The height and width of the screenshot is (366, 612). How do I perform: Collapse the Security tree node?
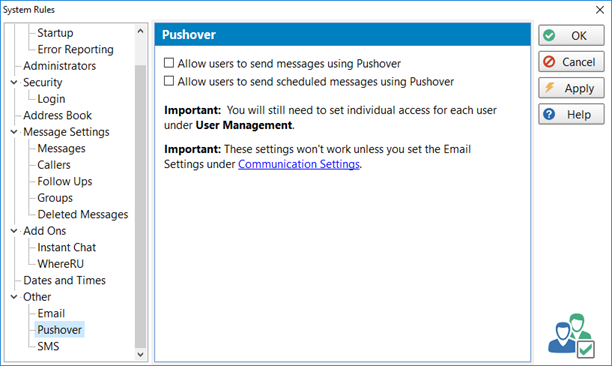(x=14, y=82)
